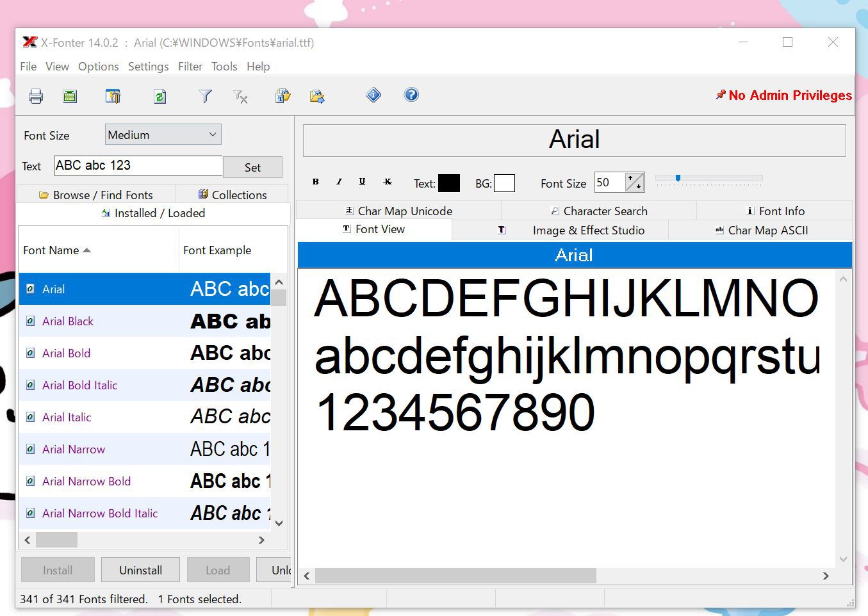The height and width of the screenshot is (616, 868).
Task: Click the sample text input field
Action: (138, 165)
